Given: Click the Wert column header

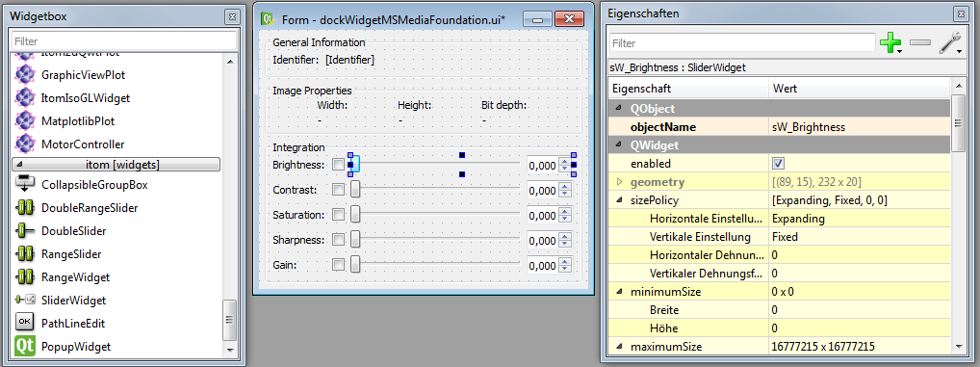Looking at the screenshot, I should coord(859,89).
